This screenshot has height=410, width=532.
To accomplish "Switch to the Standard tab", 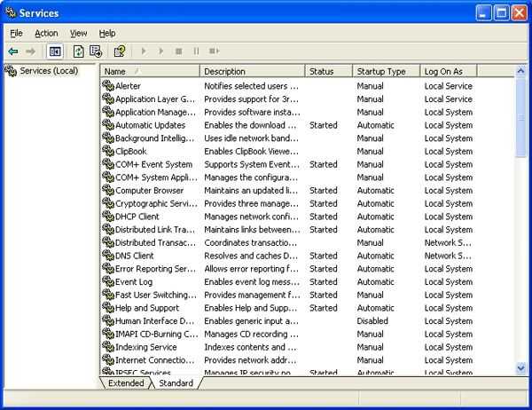I will coord(176,382).
